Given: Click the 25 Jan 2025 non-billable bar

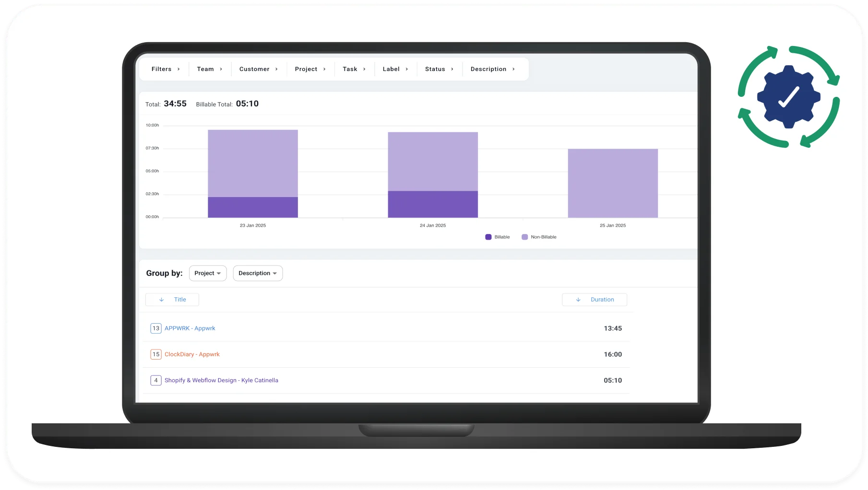Looking at the screenshot, I should coord(613,183).
